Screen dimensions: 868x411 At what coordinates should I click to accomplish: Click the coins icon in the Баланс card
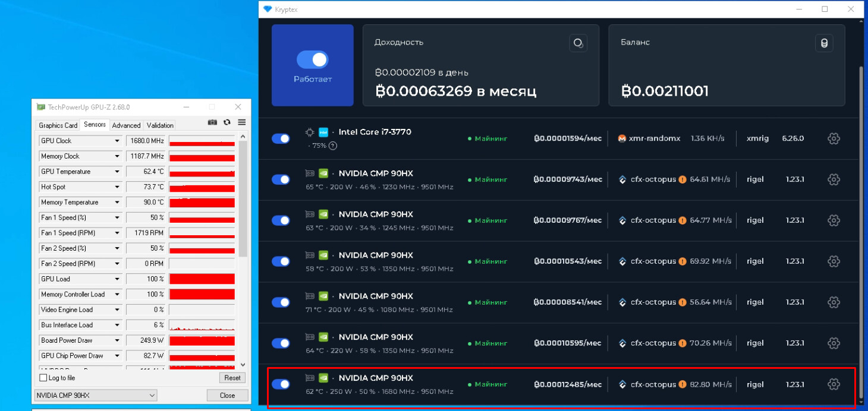823,43
